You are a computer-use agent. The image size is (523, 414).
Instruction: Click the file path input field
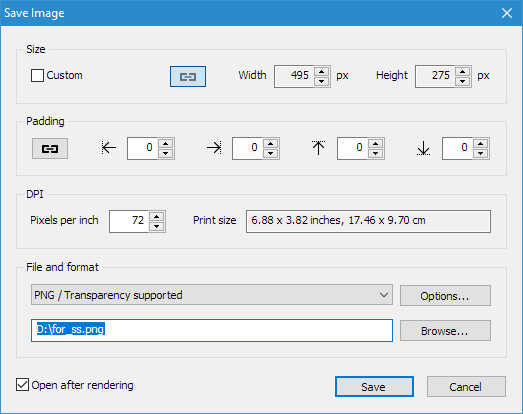click(x=212, y=330)
